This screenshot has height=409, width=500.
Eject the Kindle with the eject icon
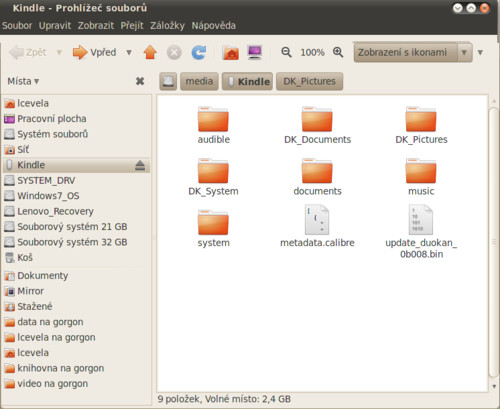pos(140,165)
